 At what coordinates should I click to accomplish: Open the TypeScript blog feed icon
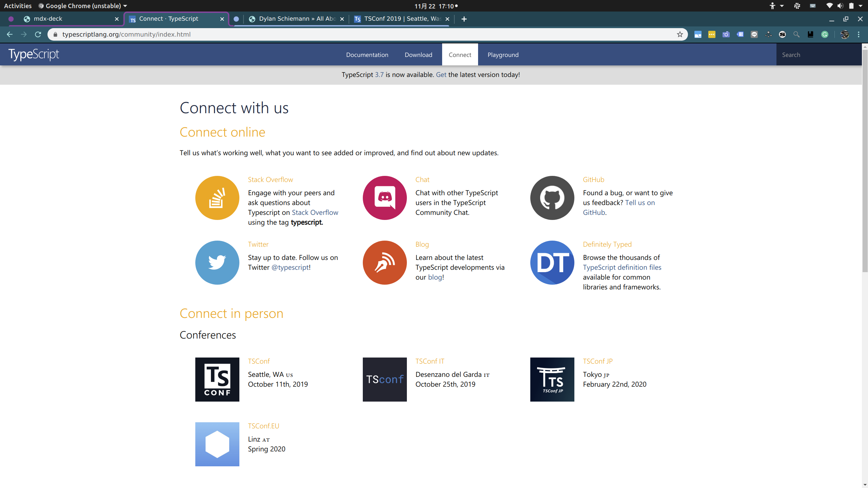(384, 262)
